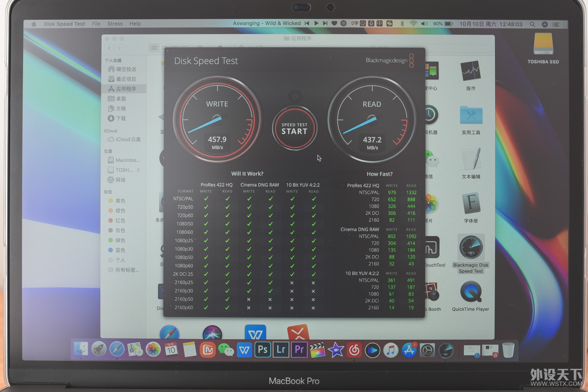Select 应用程序 in Finder sidebar
The image size is (588, 392).
click(124, 89)
